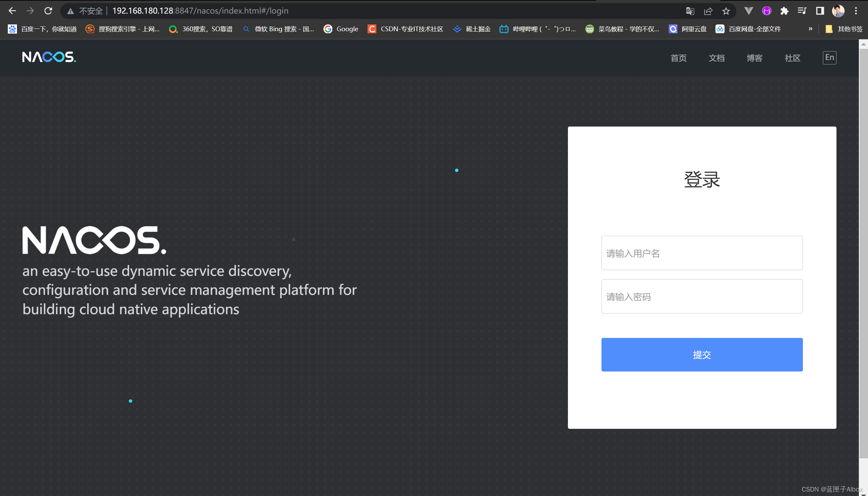Viewport: 868px width, 496px height.
Task: Open the 微软 Bing 搜索 bookmark
Action: pyautogui.click(x=278, y=29)
